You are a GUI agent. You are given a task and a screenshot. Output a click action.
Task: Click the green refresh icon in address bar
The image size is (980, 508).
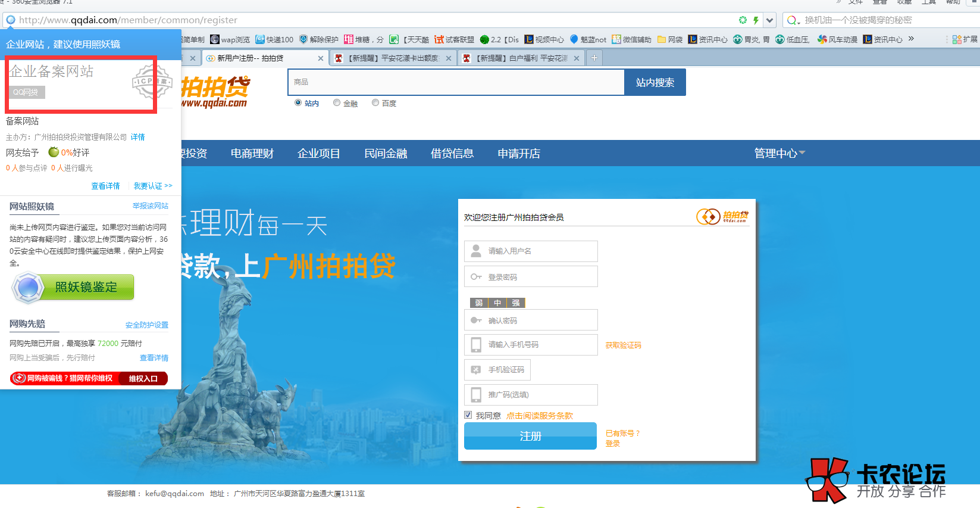pyautogui.click(x=743, y=20)
